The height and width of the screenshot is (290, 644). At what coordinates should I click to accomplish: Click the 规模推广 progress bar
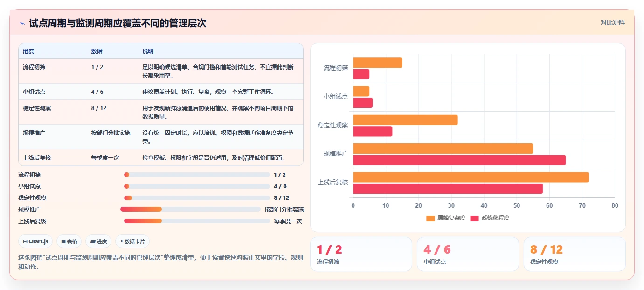[190, 209]
